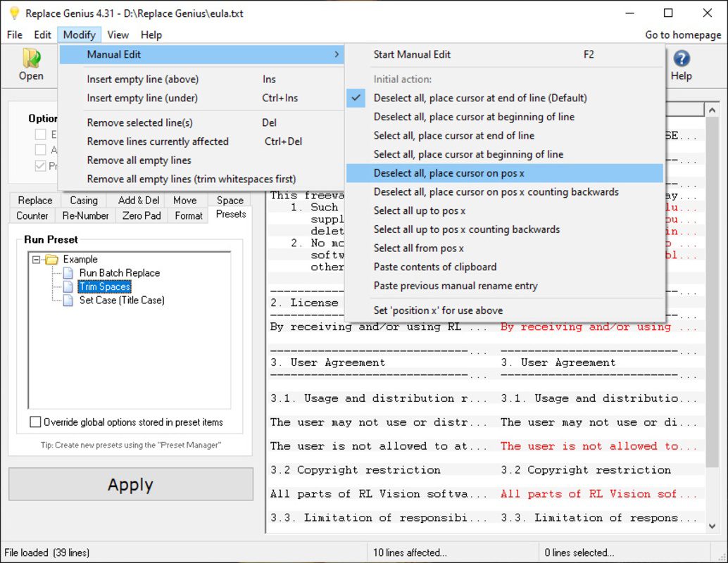Image resolution: width=728 pixels, height=563 pixels.
Task: Click the vertical scrollbar thumb of text pane
Action: tap(712, 292)
